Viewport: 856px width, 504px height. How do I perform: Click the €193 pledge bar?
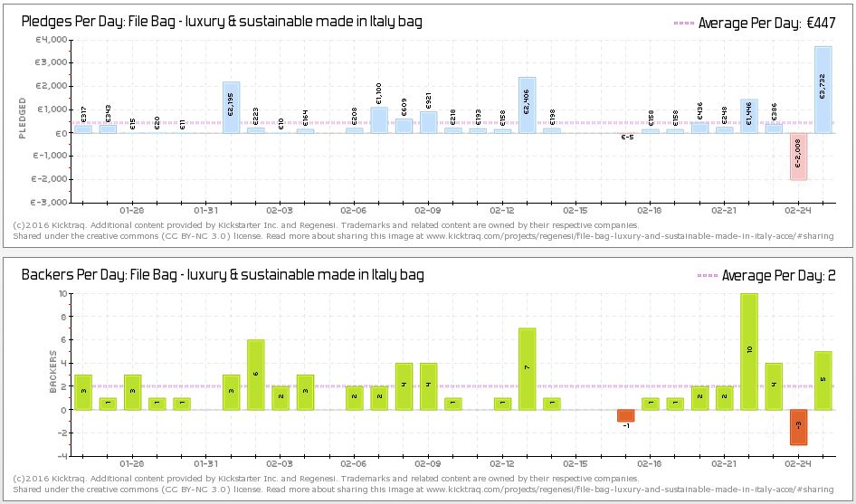478,131
